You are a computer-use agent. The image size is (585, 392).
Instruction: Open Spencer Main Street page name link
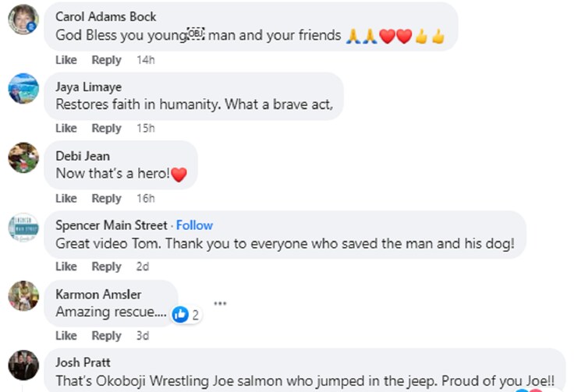tap(112, 225)
